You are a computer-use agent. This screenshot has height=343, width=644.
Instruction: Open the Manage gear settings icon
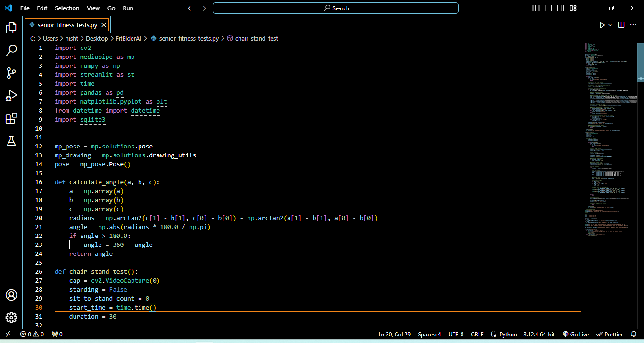(11, 318)
